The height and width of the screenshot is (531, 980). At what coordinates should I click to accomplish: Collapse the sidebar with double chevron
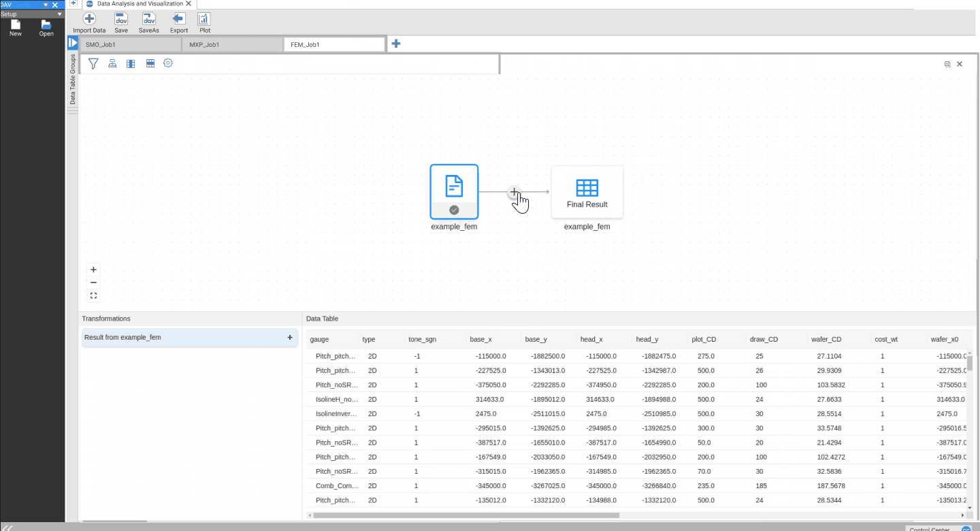coord(9,528)
